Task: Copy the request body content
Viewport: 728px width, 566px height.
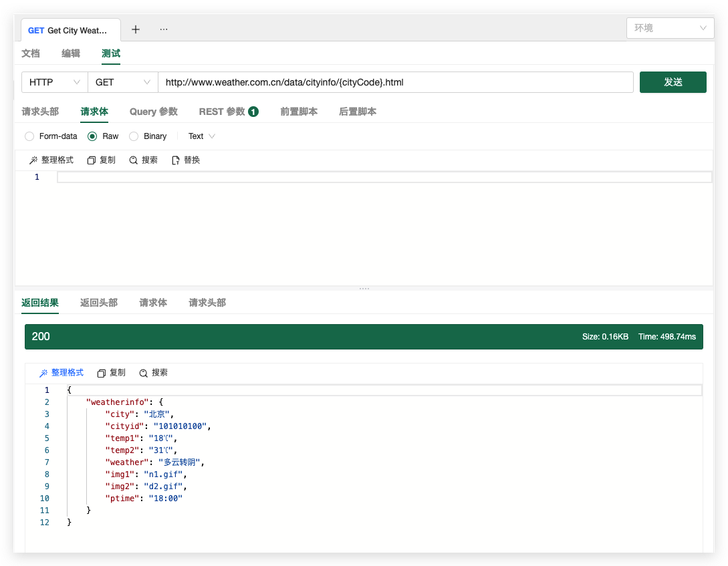Action: pos(101,160)
